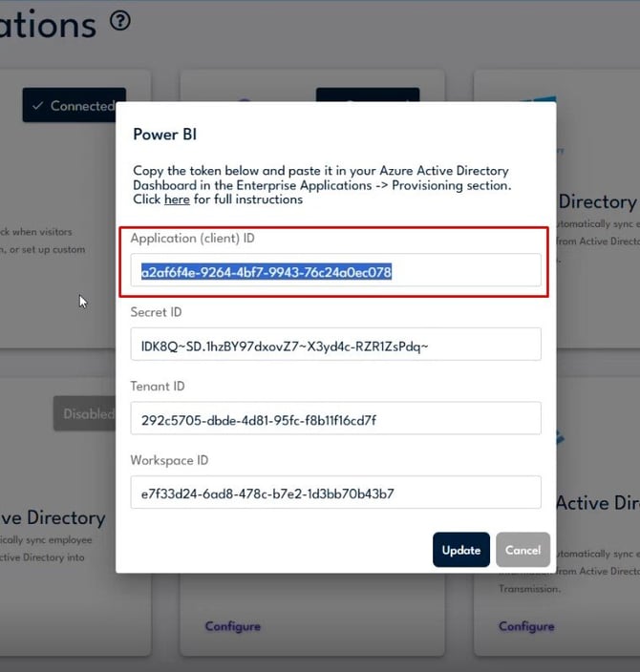This screenshot has height=672, width=640.
Task: Focus the Secret ID text field
Action: (335, 345)
